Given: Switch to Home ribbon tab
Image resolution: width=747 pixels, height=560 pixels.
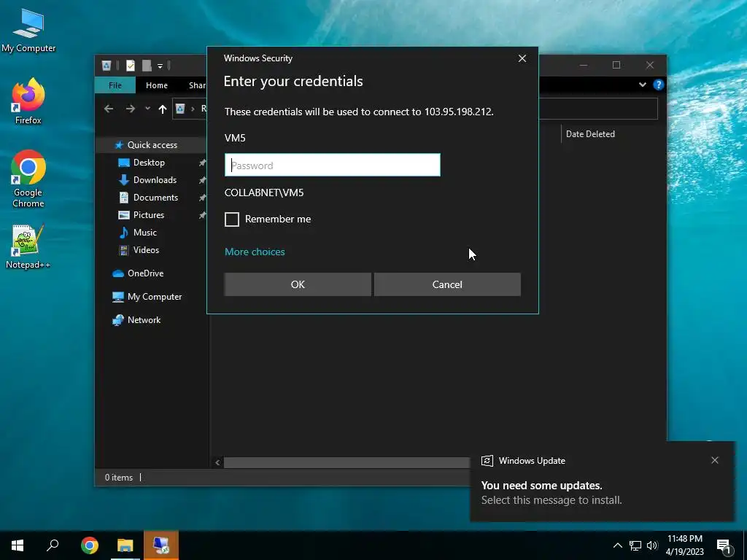Looking at the screenshot, I should [x=157, y=85].
